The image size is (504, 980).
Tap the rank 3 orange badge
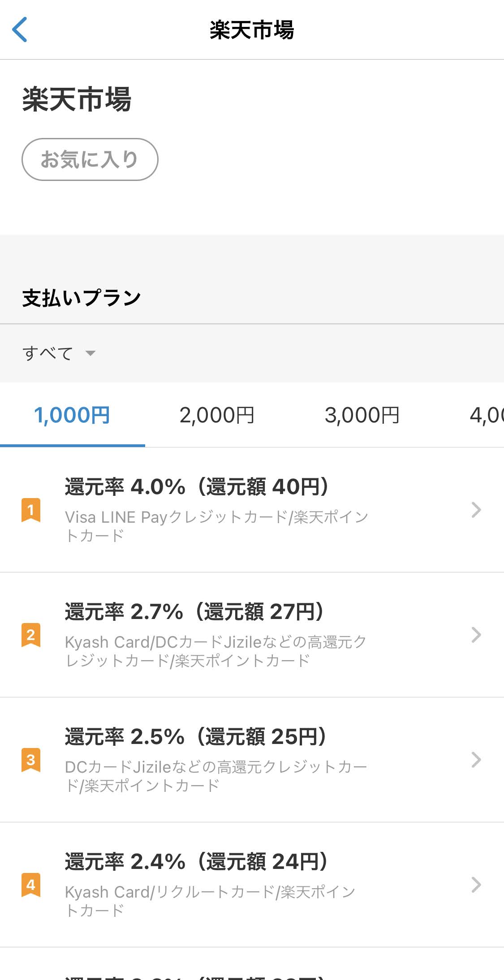pyautogui.click(x=31, y=760)
